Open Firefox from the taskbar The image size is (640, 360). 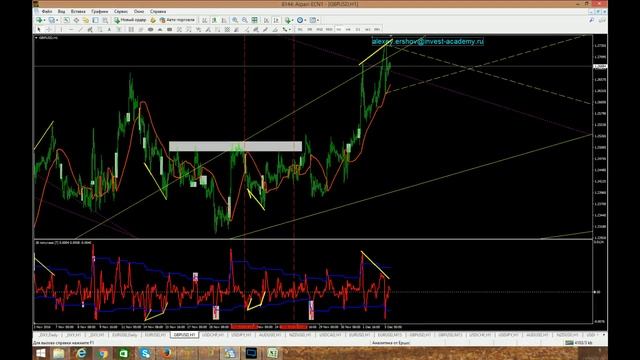coord(166,353)
